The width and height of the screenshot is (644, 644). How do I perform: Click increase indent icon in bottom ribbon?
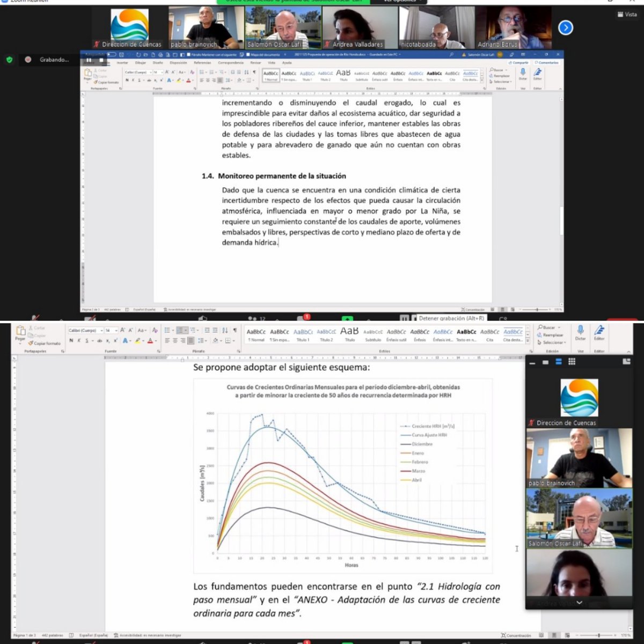pyautogui.click(x=215, y=331)
